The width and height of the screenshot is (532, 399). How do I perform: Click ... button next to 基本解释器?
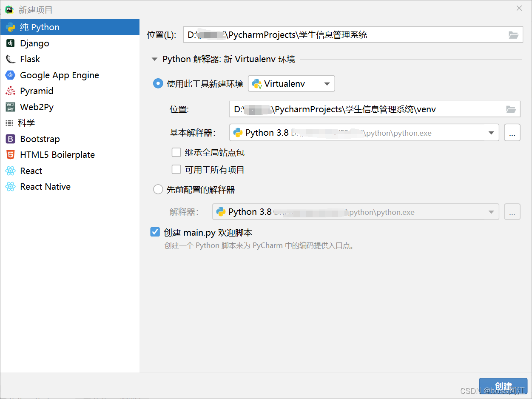[x=512, y=133]
